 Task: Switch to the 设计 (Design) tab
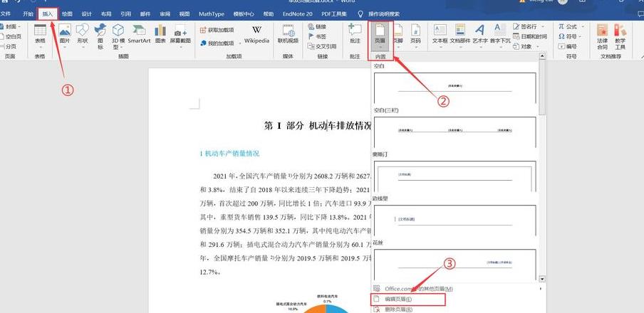[86, 14]
